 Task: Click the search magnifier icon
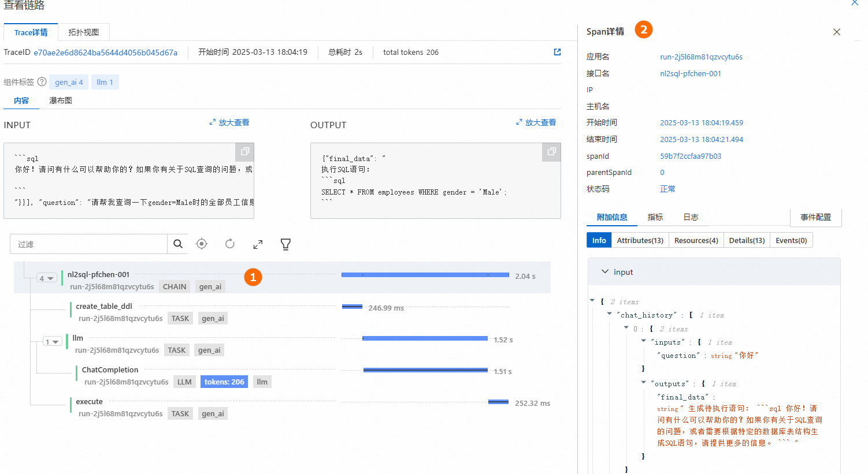coord(178,244)
